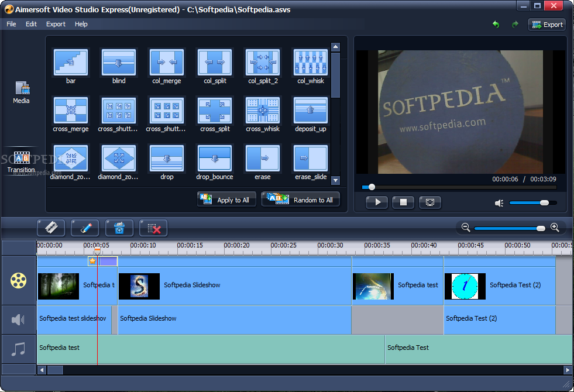This screenshot has height=392, width=574.
Task: Select the blind transition icon
Action: (119, 62)
